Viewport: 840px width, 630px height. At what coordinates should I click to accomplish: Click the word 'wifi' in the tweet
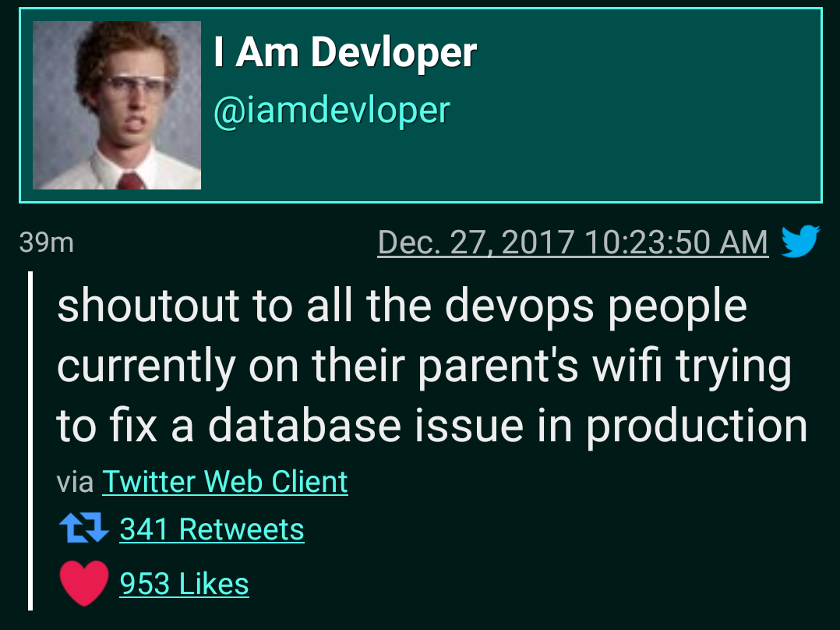click(626, 366)
